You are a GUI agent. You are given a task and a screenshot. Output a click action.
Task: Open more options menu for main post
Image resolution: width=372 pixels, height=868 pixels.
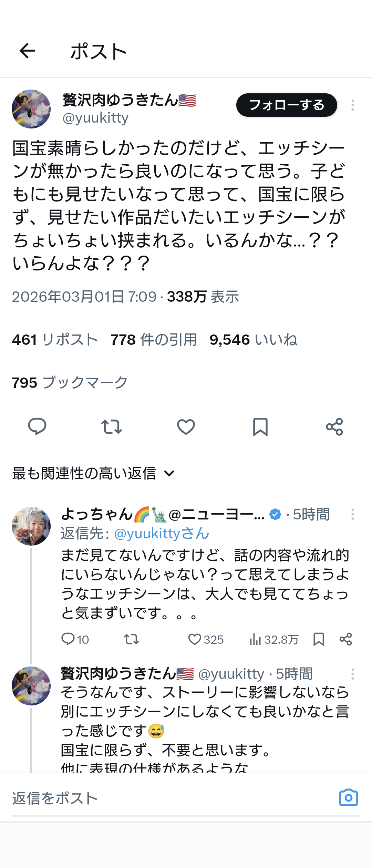352,105
